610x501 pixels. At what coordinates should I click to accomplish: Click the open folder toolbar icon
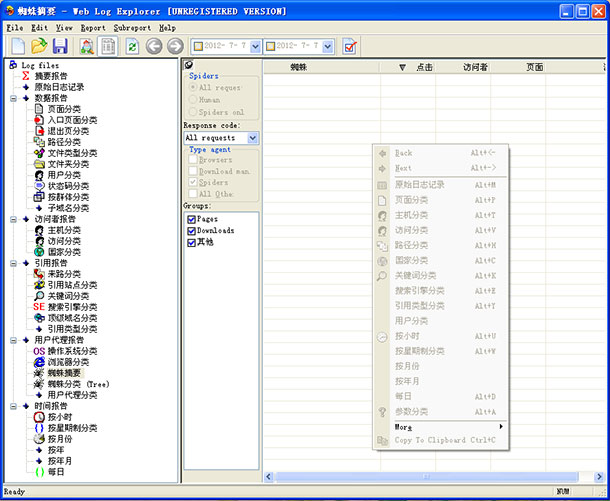[x=39, y=47]
